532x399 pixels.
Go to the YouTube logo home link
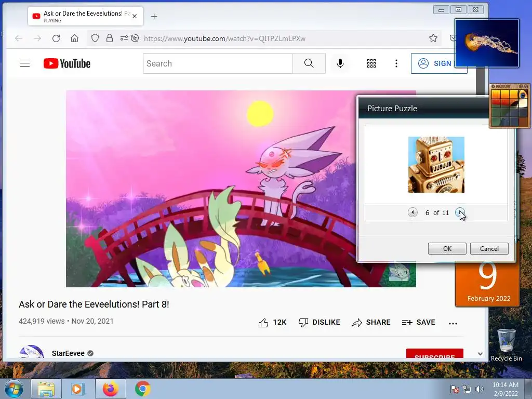(x=67, y=63)
